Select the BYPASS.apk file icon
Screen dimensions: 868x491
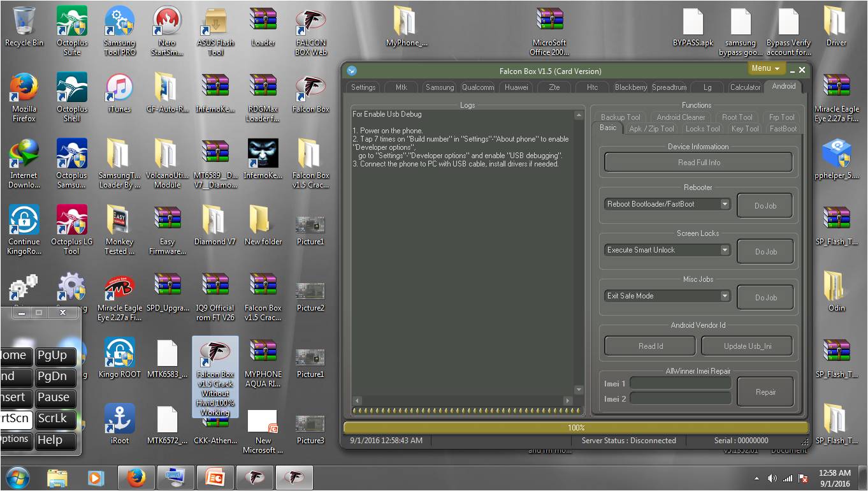point(693,26)
